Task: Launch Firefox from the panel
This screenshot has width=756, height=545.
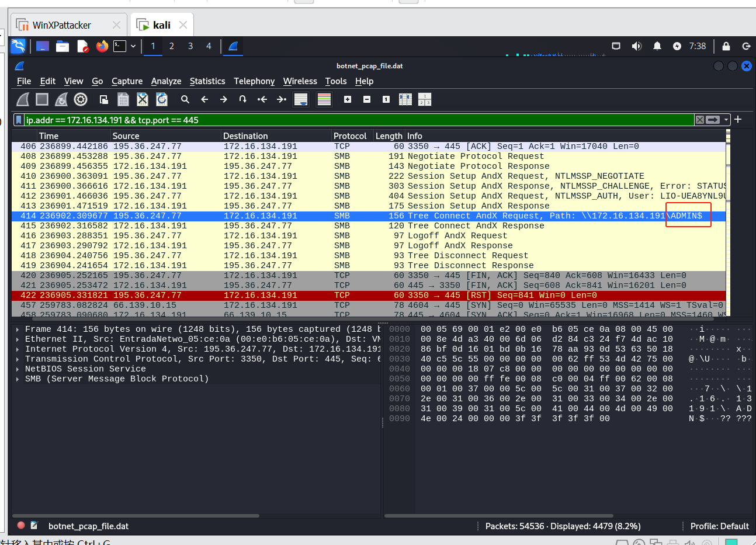Action: pos(102,46)
